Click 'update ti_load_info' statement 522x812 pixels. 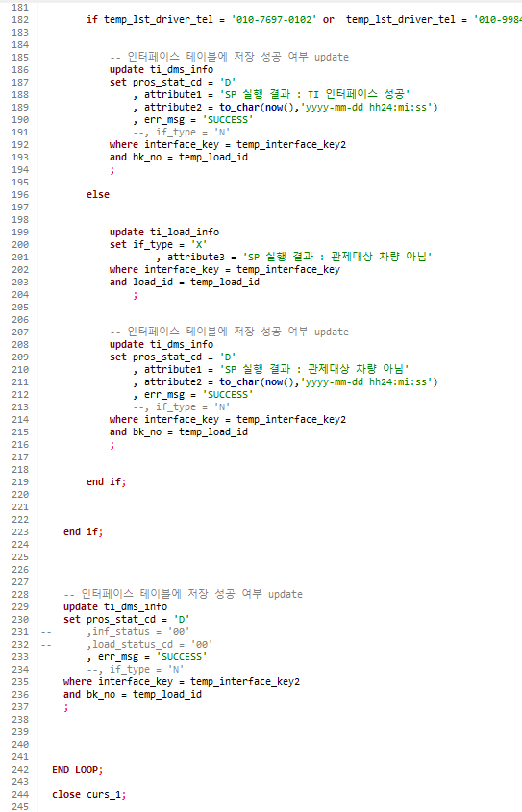pyautogui.click(x=164, y=232)
